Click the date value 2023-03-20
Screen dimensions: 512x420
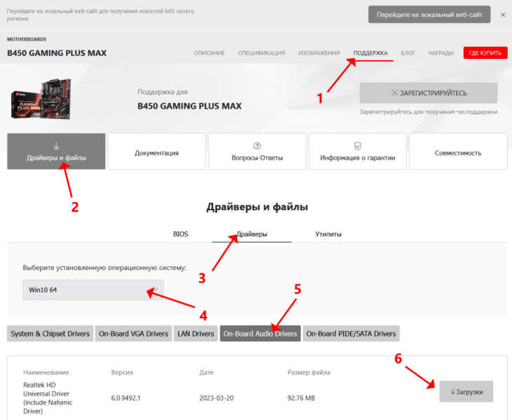(x=217, y=398)
